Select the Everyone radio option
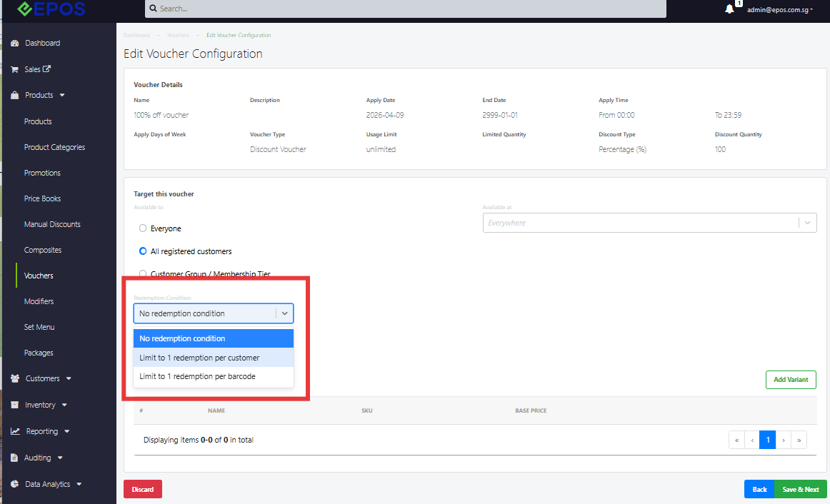The height and width of the screenshot is (504, 830). coord(143,228)
